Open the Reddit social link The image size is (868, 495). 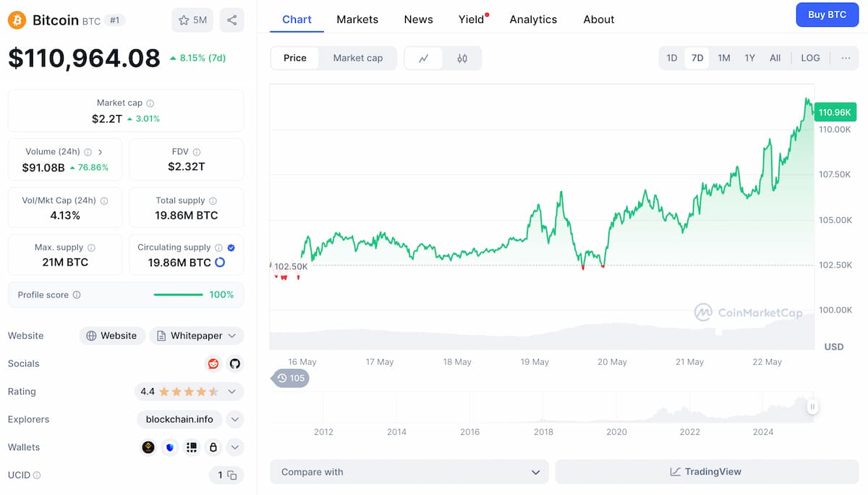(x=213, y=364)
